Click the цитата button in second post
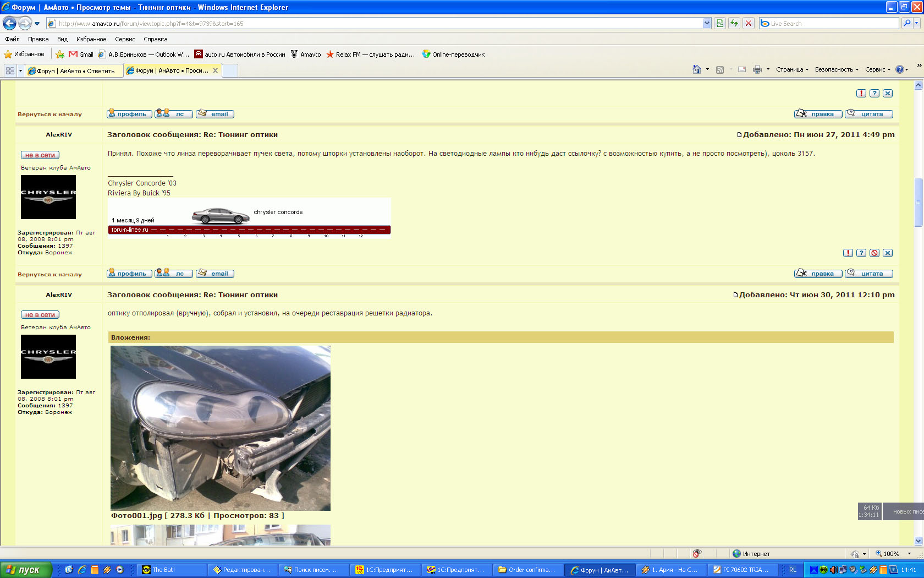 pyautogui.click(x=869, y=274)
